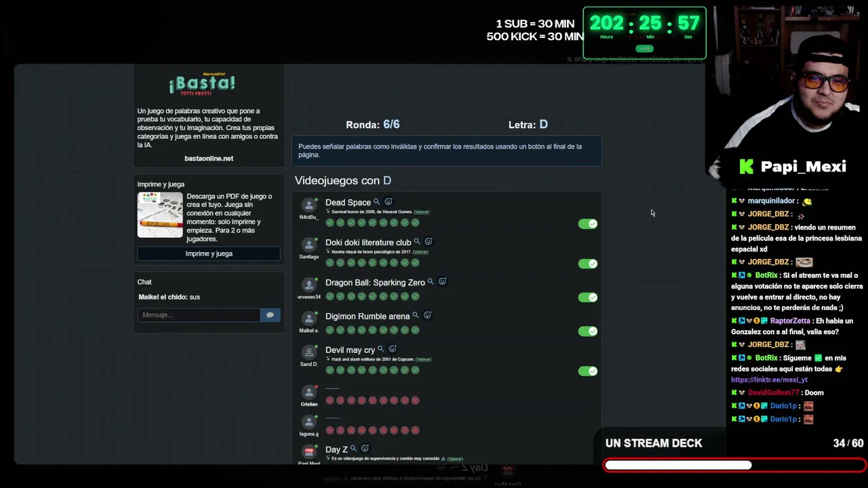
Task: Open Maikel e. player avatar
Action: (309, 319)
